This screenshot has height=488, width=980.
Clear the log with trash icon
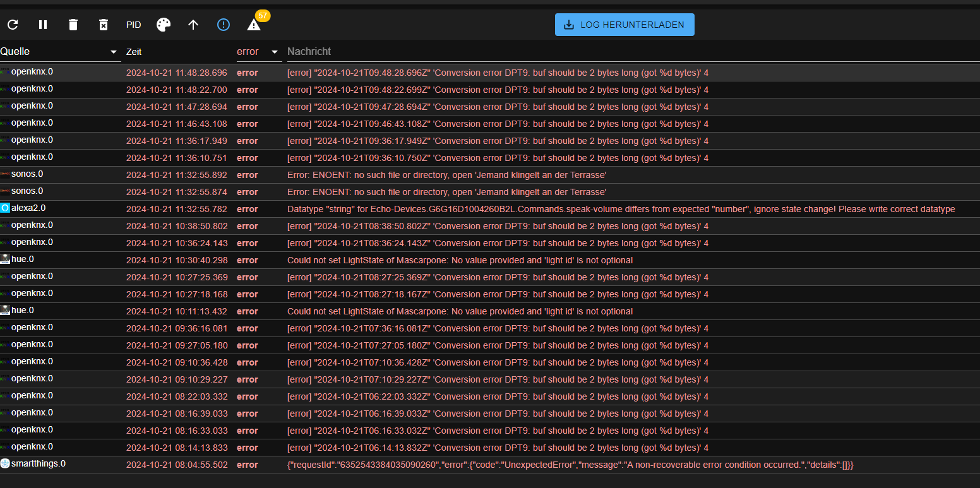point(73,25)
